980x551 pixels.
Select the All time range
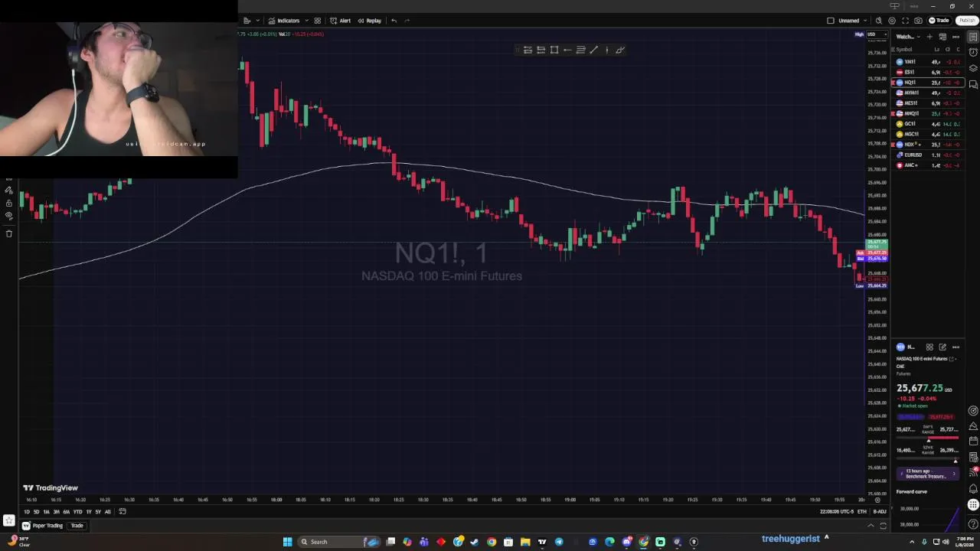point(108,512)
